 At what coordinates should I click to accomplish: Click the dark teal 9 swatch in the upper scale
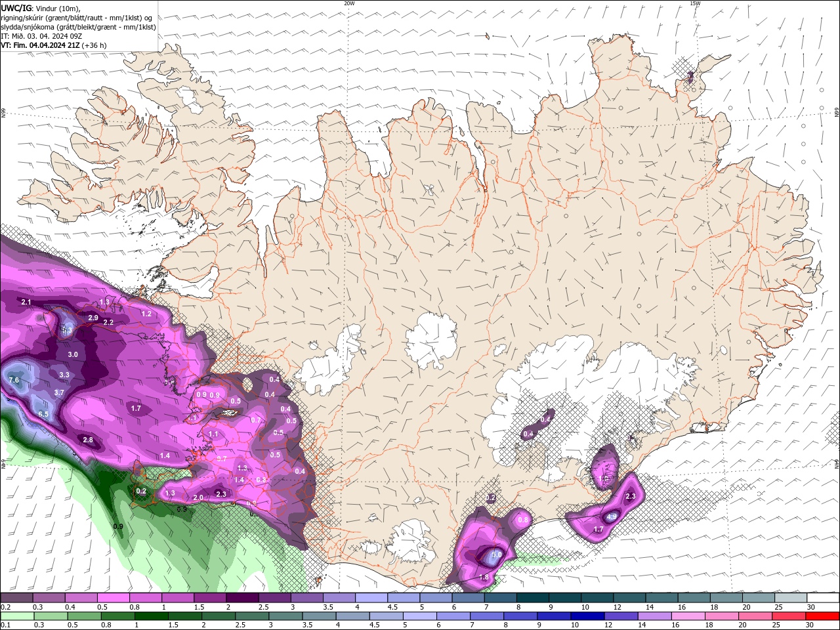pos(565,598)
